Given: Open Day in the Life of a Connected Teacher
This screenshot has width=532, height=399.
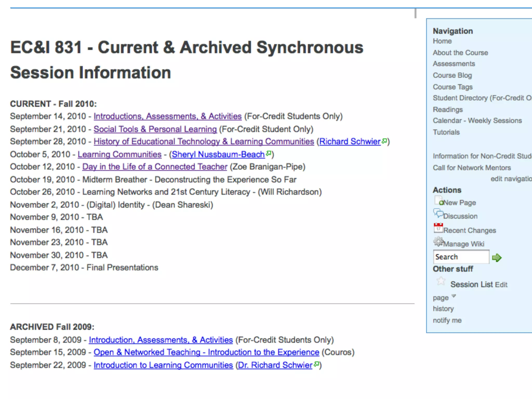Looking at the screenshot, I should tap(155, 167).
